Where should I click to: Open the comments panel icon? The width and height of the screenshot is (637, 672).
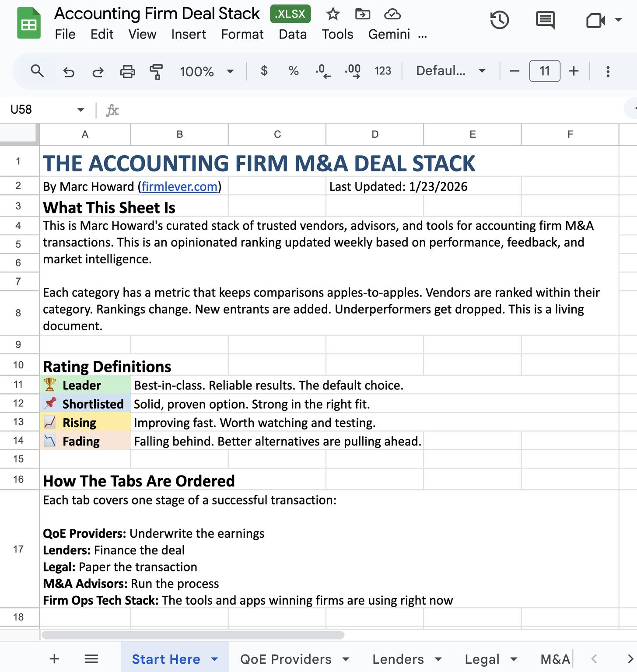[545, 20]
